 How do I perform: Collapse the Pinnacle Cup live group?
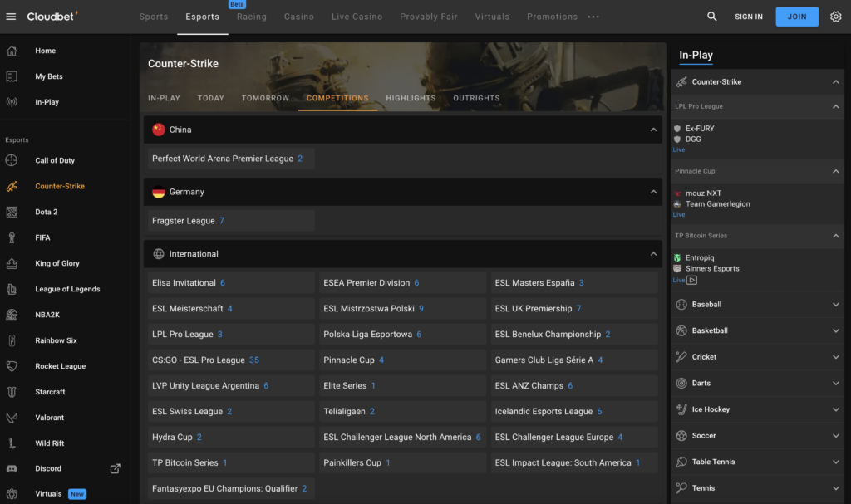835,171
